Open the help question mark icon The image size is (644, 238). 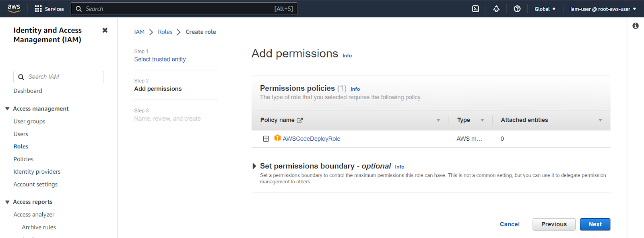[x=517, y=9]
